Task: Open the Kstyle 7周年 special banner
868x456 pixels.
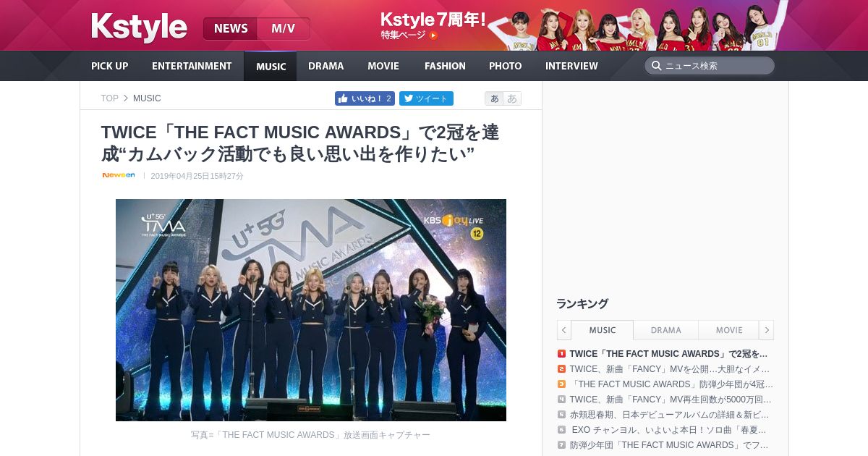Action: click(583, 25)
